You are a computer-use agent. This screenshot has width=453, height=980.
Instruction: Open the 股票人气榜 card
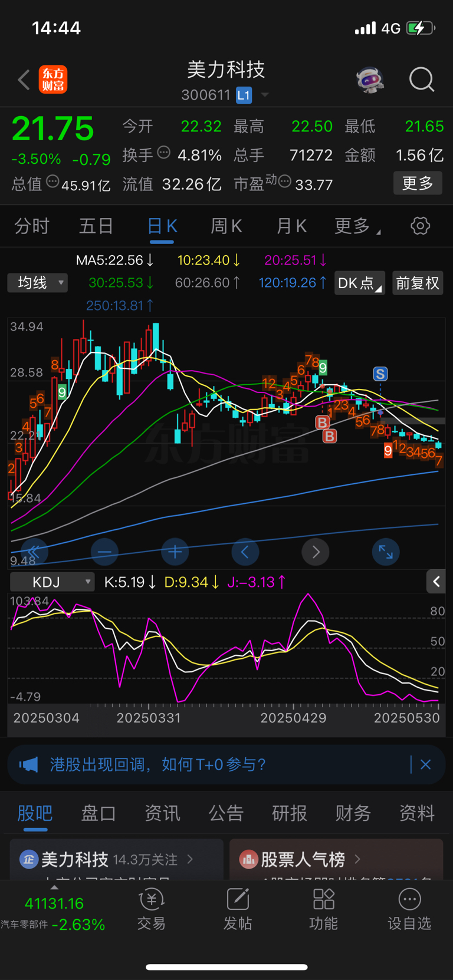[336, 860]
